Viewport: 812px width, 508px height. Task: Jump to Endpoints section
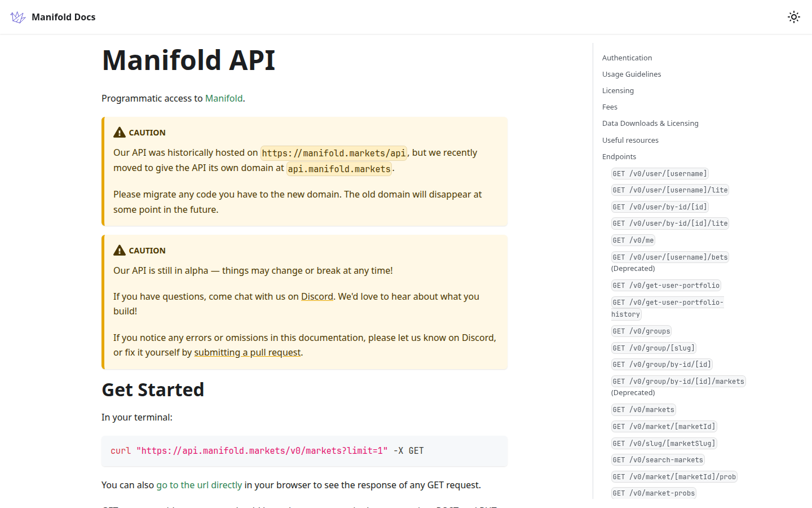[619, 156]
